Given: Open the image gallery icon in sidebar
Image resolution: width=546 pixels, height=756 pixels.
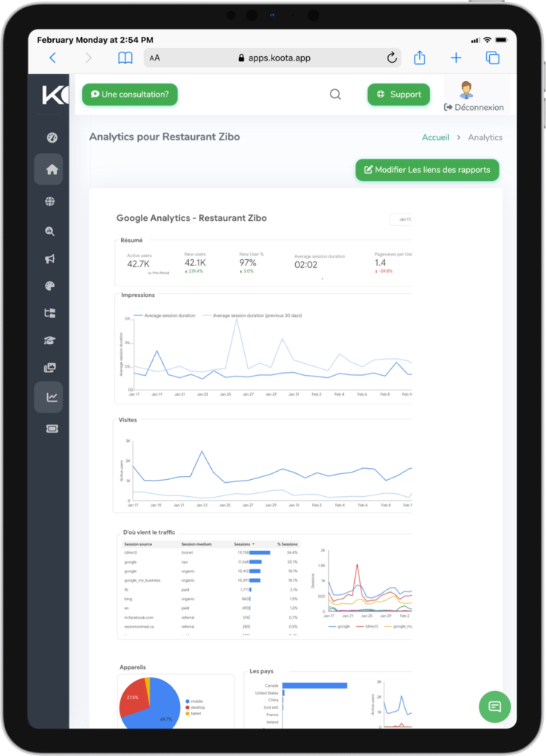Looking at the screenshot, I should (51, 368).
